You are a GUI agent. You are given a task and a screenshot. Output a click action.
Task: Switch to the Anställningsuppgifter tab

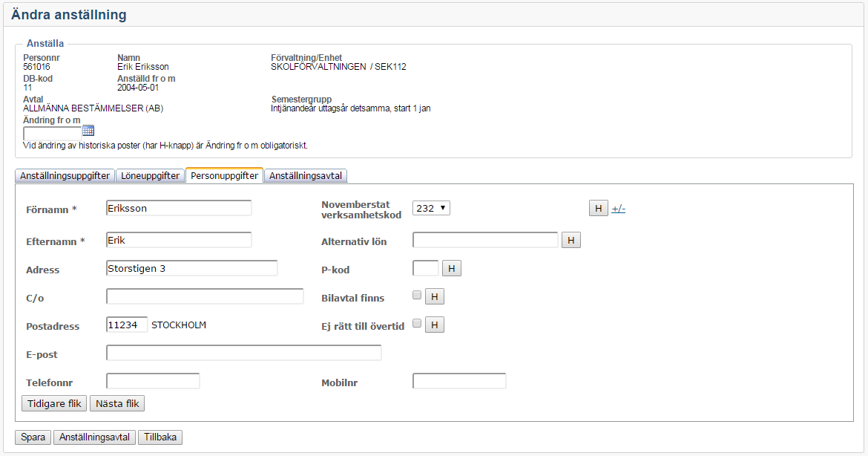65,176
